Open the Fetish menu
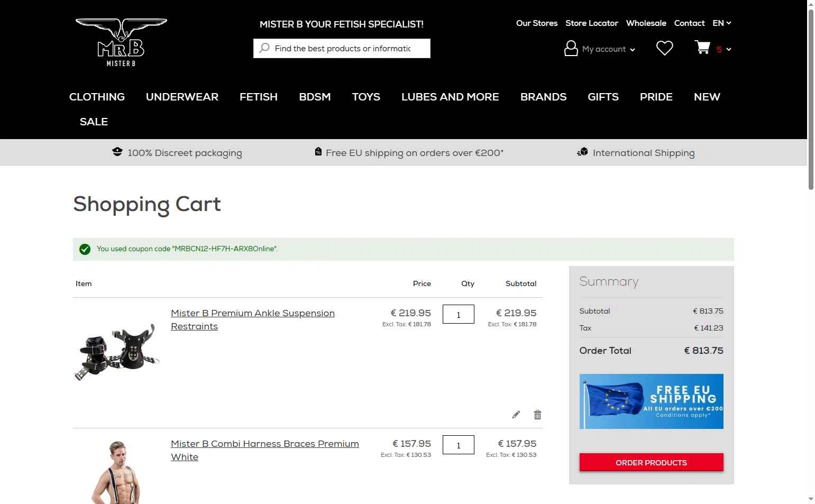The width and height of the screenshot is (815, 504). pyautogui.click(x=259, y=97)
